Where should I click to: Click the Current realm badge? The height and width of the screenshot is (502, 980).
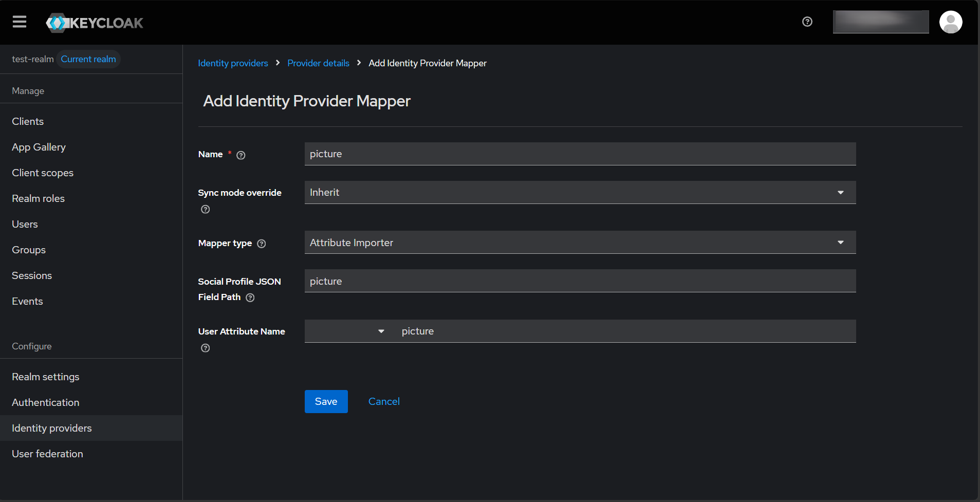pos(88,59)
